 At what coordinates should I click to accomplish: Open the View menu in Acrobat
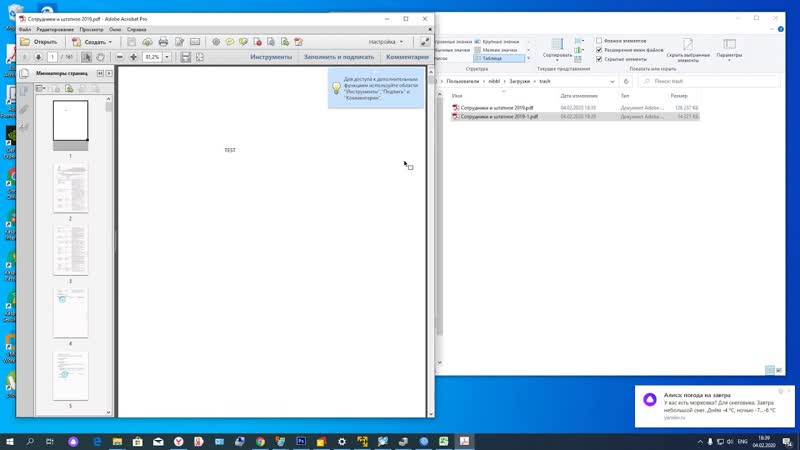pyautogui.click(x=91, y=30)
